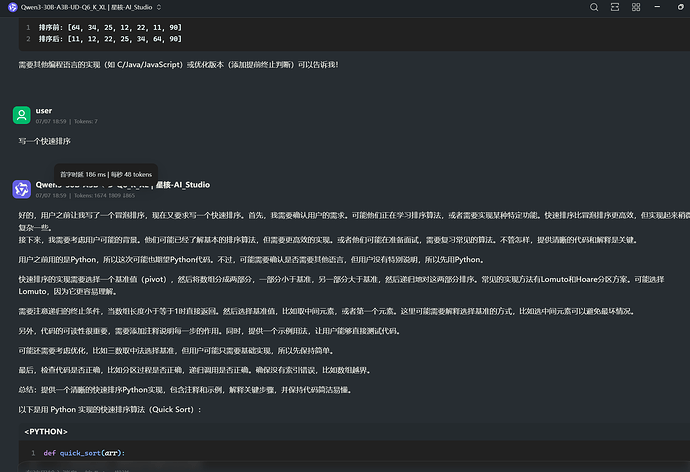Click the purple Qwen assistant avatar
690x472 pixels.
click(22, 189)
